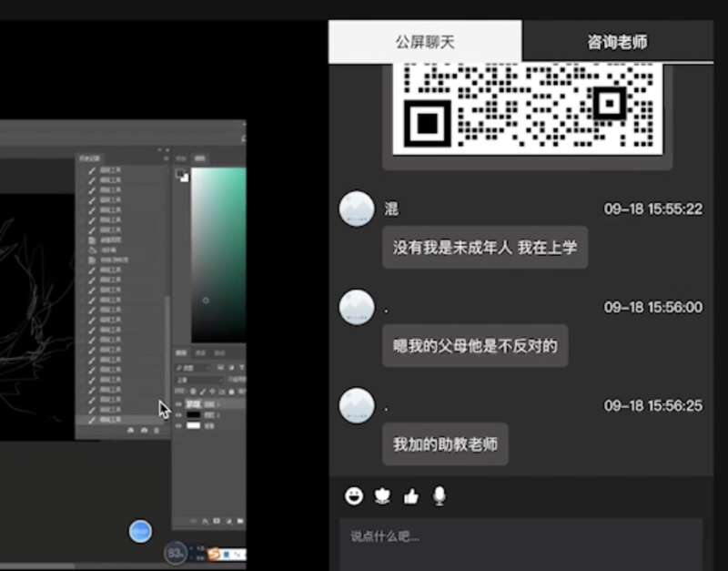Toggle visibility of the black-filled layer
This screenshot has height=571, width=728.
click(x=179, y=416)
